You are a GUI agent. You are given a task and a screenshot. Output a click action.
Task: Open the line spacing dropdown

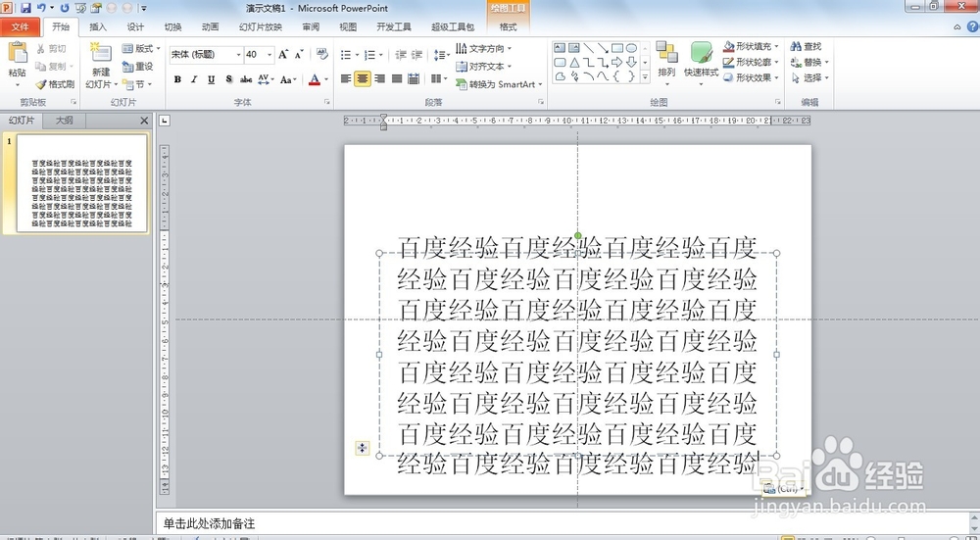click(441, 55)
